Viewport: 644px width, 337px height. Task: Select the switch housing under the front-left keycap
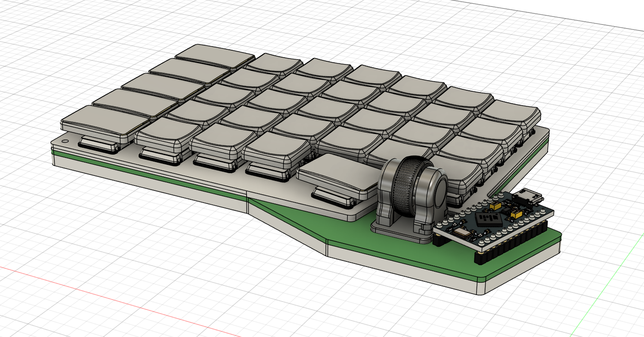pos(97,144)
